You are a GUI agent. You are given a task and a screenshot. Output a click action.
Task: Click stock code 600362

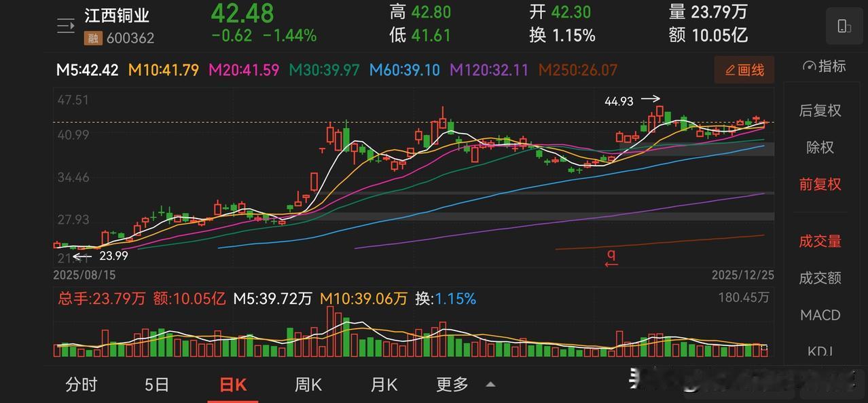[130, 39]
